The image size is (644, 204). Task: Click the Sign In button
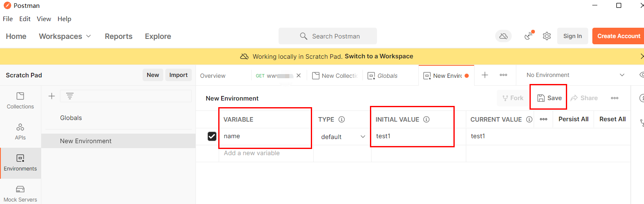pos(572,36)
